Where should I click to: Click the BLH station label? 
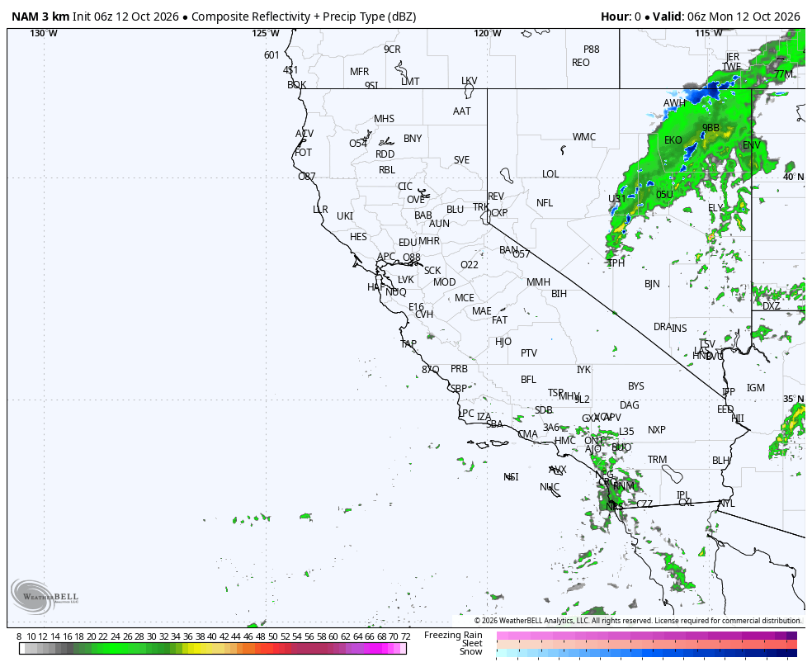[720, 461]
